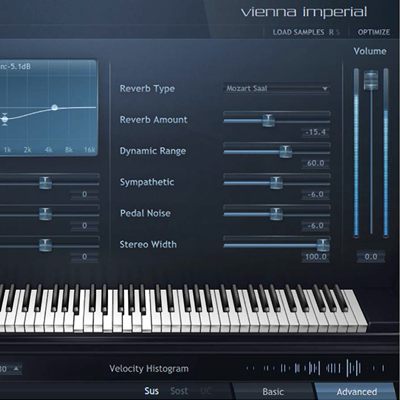This screenshot has width=400, height=400.
Task: Click the Sympathetic value field -6.0
Action: click(x=315, y=194)
